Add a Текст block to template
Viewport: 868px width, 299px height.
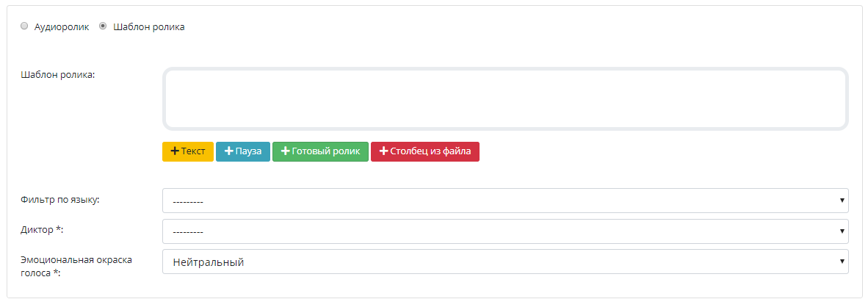point(188,152)
